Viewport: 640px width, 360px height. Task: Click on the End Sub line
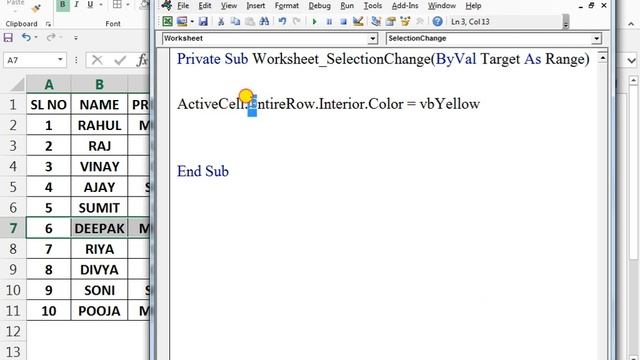203,171
